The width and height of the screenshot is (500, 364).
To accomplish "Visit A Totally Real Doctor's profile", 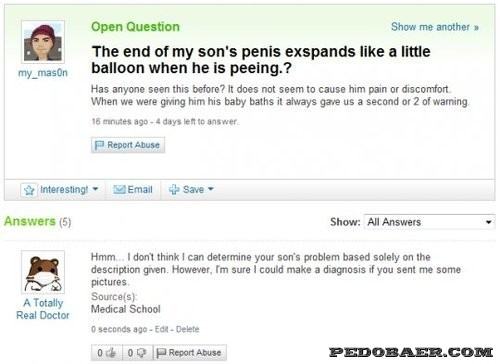I will pos(43,309).
